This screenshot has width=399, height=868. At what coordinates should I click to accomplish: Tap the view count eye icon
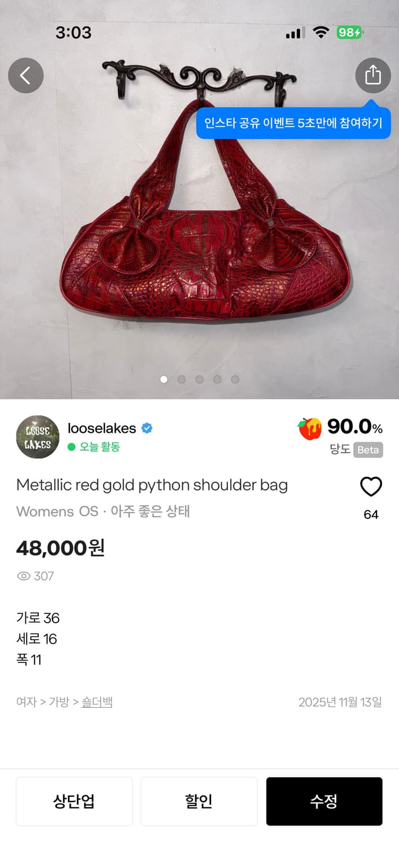[x=23, y=576]
